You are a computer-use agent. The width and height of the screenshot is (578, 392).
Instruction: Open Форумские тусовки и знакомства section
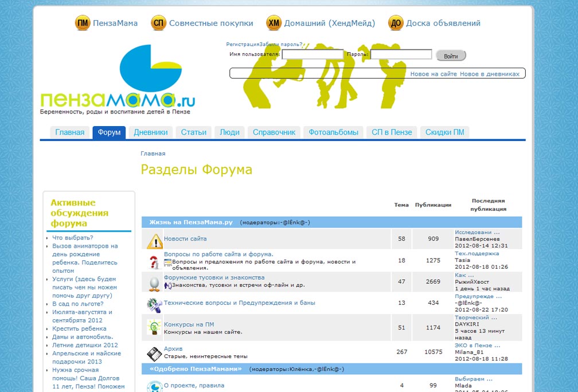point(214,277)
